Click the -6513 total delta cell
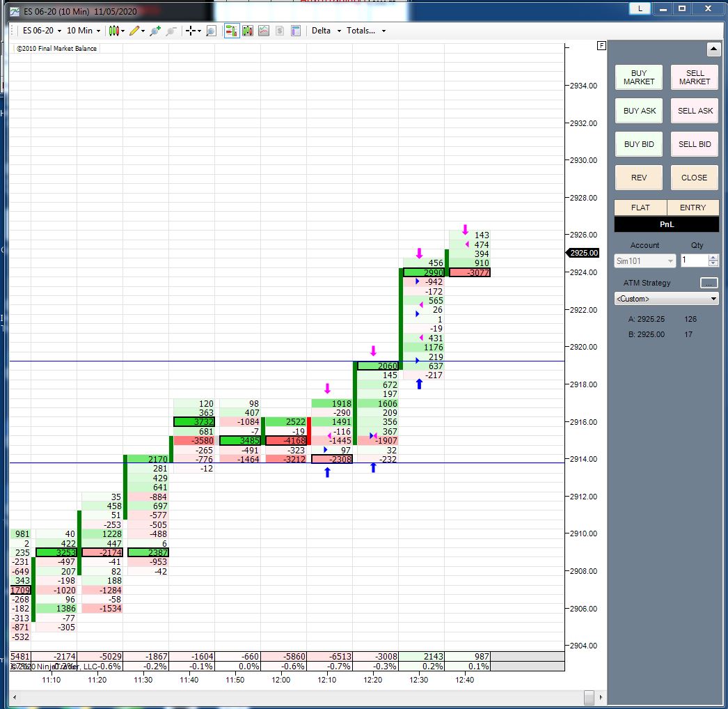 [x=330, y=657]
